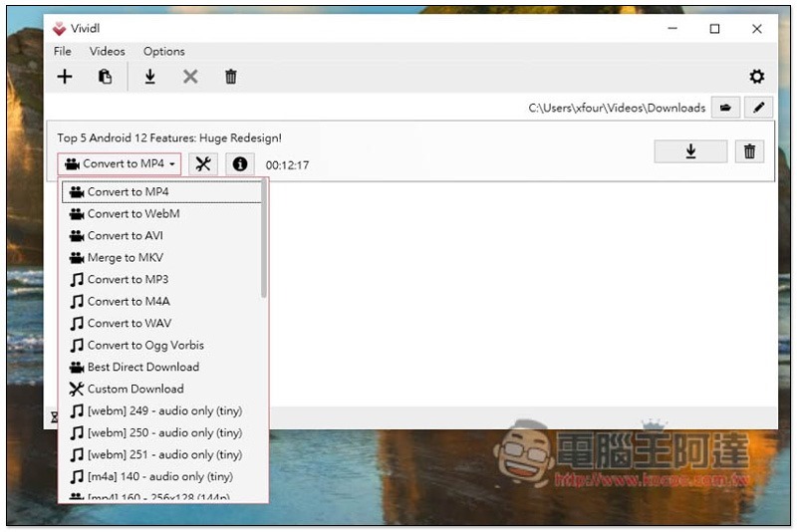Screen dimensions: 797x532
Task: Open the Options menu
Action: tap(164, 51)
